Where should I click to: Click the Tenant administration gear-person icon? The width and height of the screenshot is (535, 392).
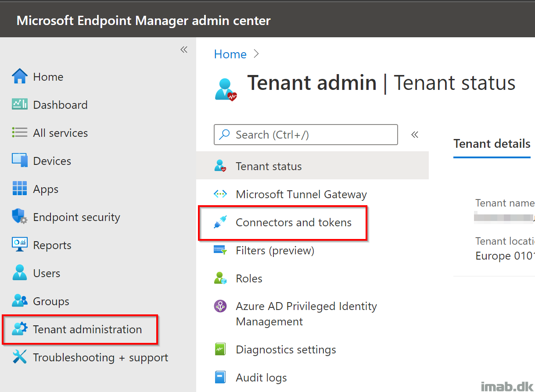pyautogui.click(x=20, y=329)
